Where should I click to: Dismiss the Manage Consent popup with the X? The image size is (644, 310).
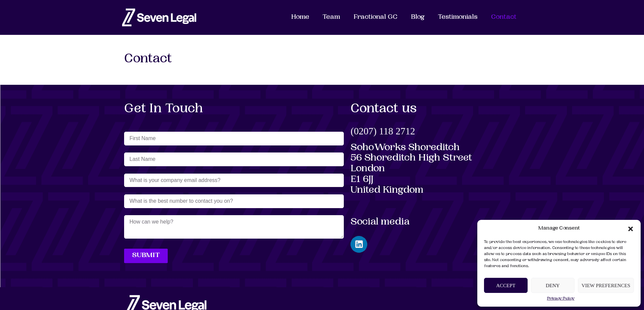(x=630, y=229)
